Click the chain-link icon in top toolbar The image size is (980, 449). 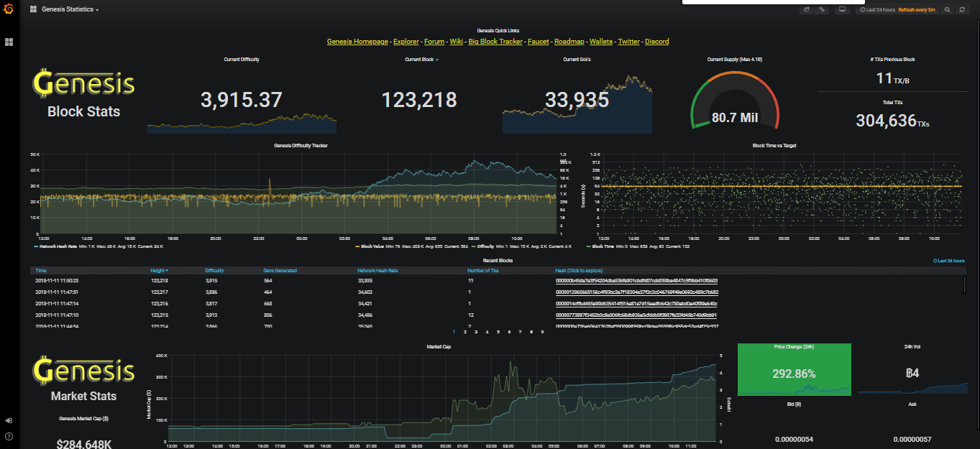(823, 9)
